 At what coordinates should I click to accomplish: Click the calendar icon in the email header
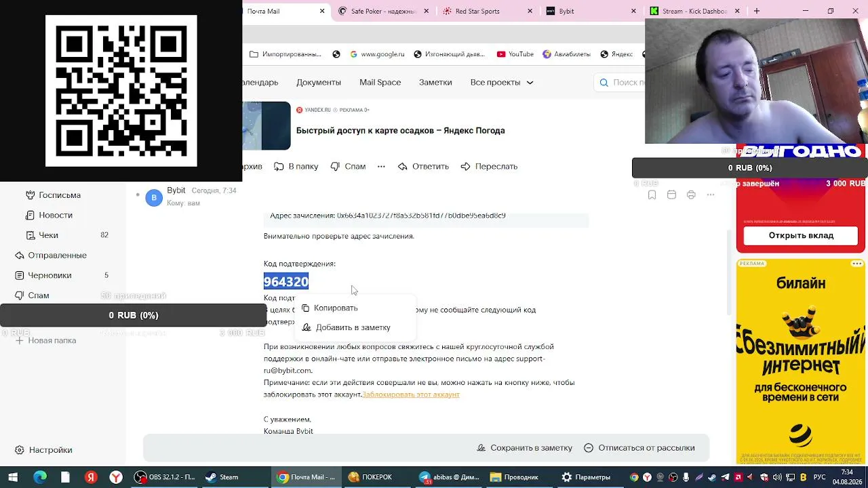(671, 195)
